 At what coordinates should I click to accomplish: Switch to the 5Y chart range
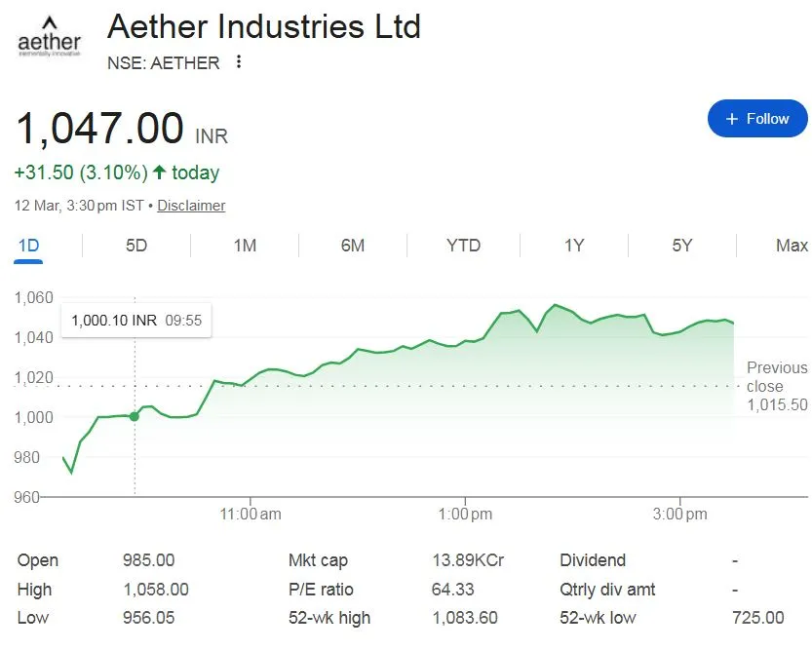pyautogui.click(x=682, y=246)
